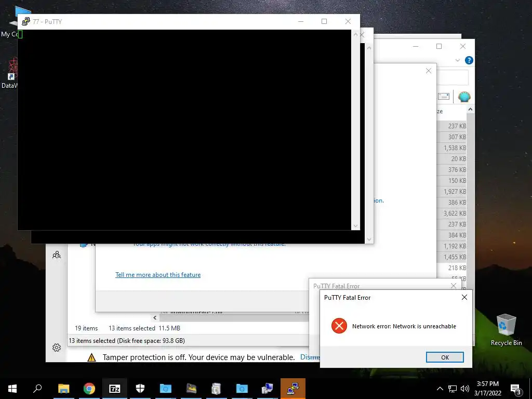Image resolution: width=532 pixels, height=399 pixels.
Task: Switch to 7-Zip in the taskbar
Action: [x=115, y=389]
